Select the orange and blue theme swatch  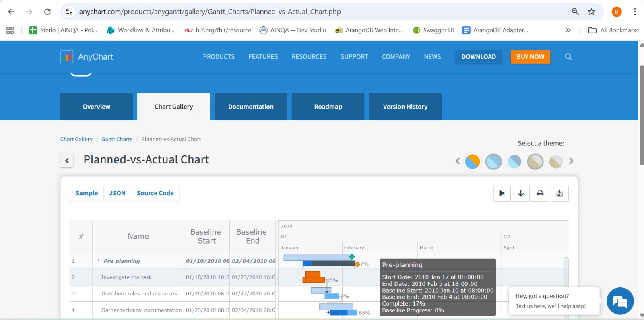(x=473, y=161)
